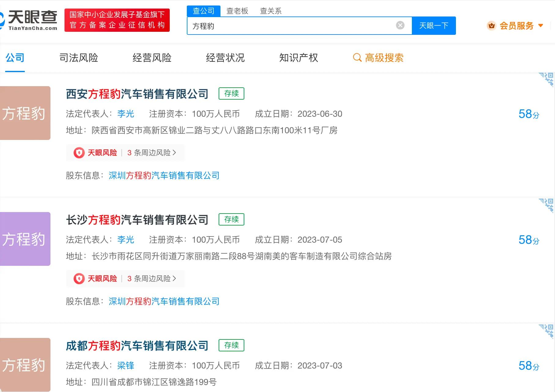Open the red 国家中小企业发展子基金 banner
555x392 pixels.
(x=117, y=20)
